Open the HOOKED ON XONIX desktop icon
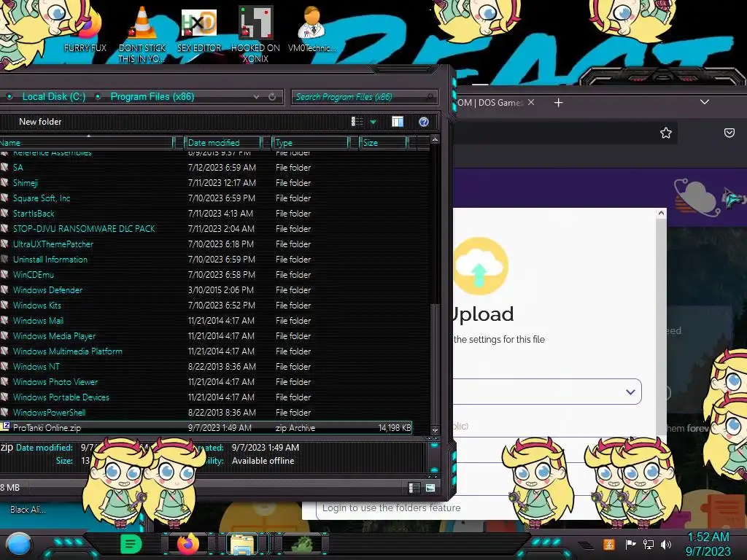 click(x=255, y=34)
